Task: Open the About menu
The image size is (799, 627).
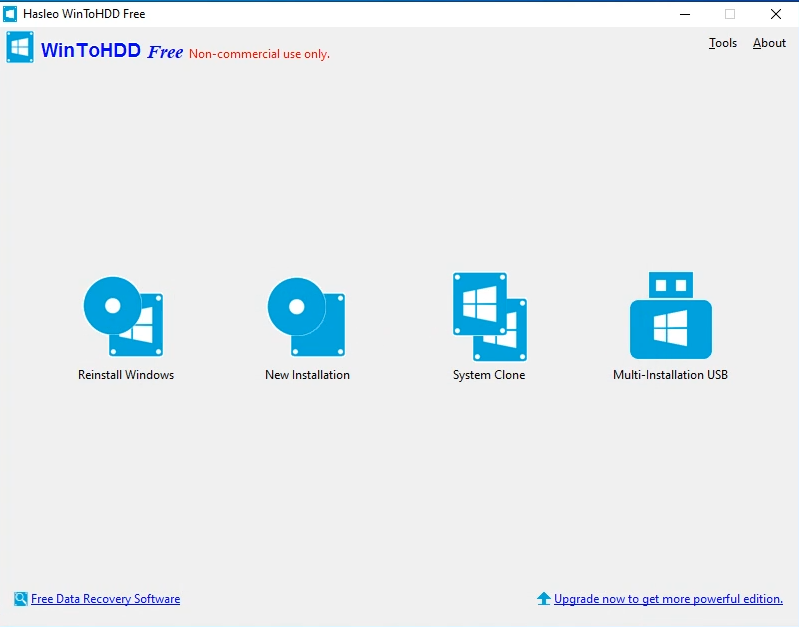Action: (769, 43)
